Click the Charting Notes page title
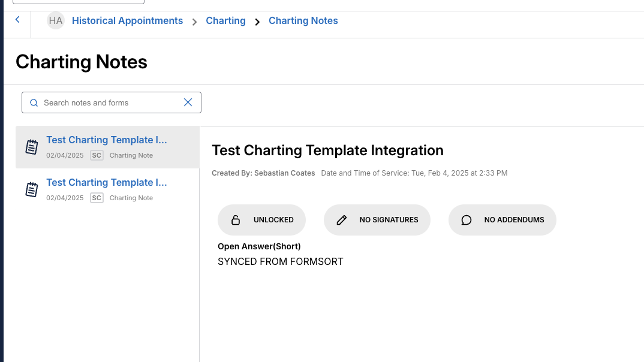Image resolution: width=644 pixels, height=362 pixels. pyautogui.click(x=82, y=62)
